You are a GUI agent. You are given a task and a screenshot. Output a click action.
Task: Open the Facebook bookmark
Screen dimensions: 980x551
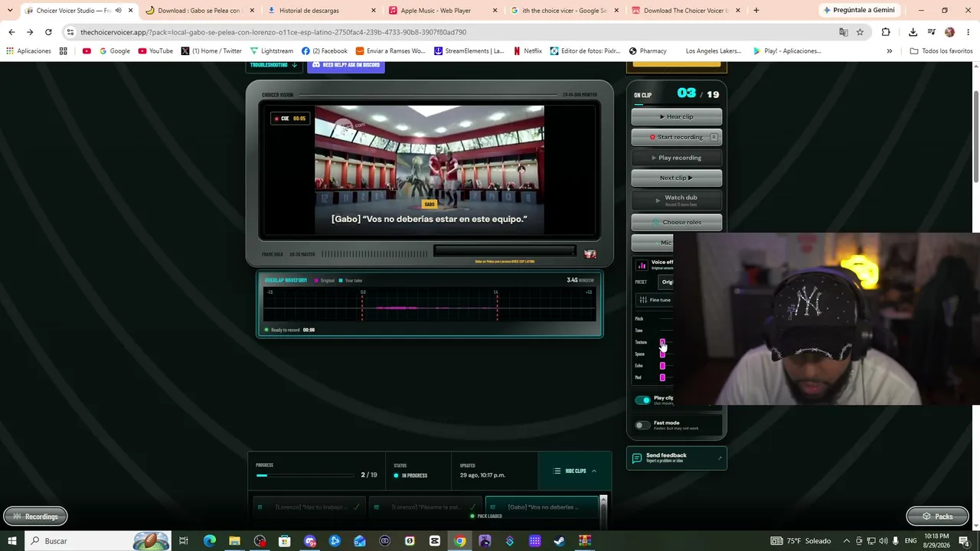coord(325,51)
